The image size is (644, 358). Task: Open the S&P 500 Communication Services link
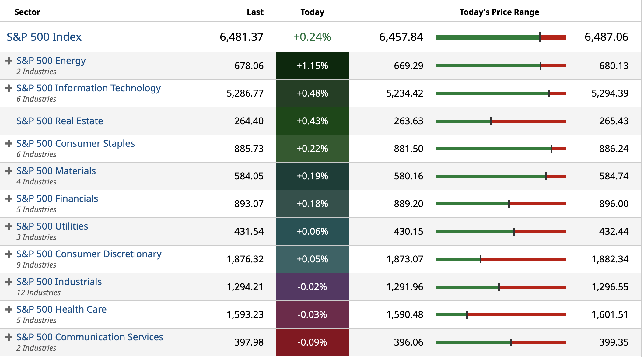coord(90,337)
